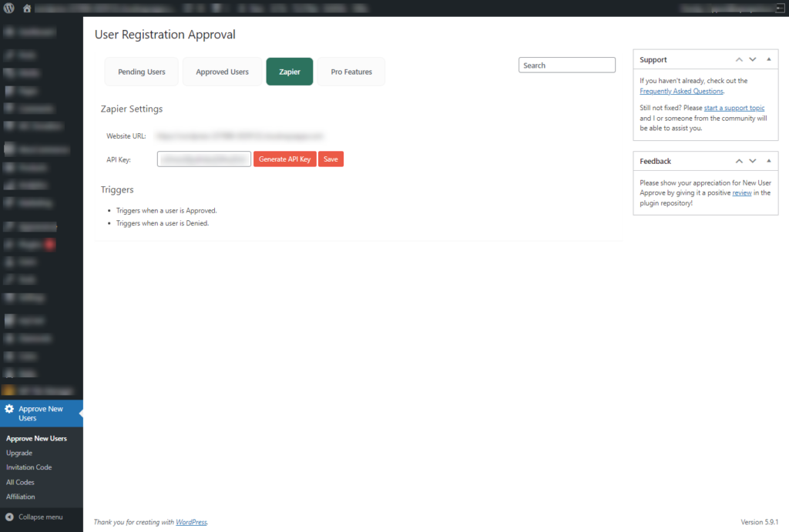The image size is (789, 532).
Task: Click 'Triggers when a user is Approved.' text
Action: [166, 210]
